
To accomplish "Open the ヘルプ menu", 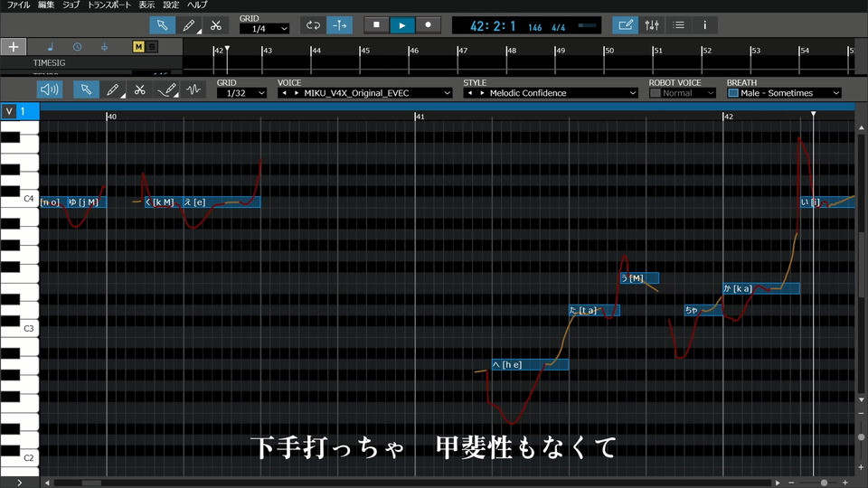I will pos(197,5).
